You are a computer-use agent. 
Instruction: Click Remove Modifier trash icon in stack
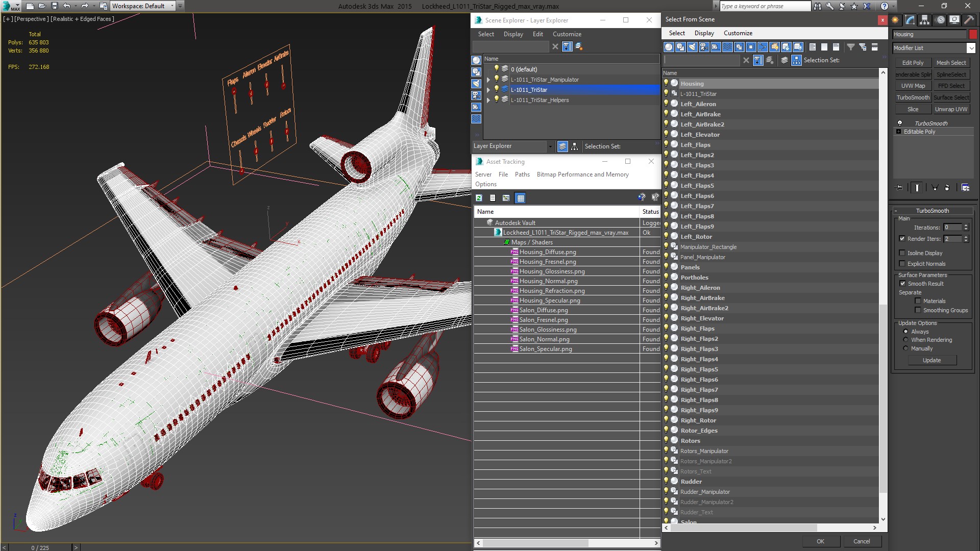pyautogui.click(x=947, y=188)
